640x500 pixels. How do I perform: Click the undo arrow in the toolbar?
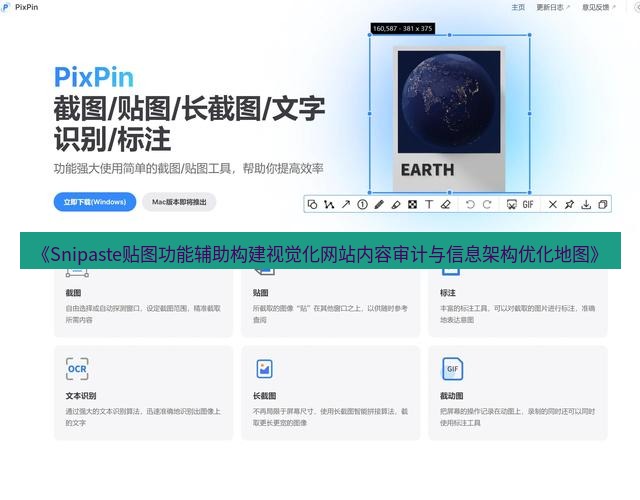click(470, 204)
